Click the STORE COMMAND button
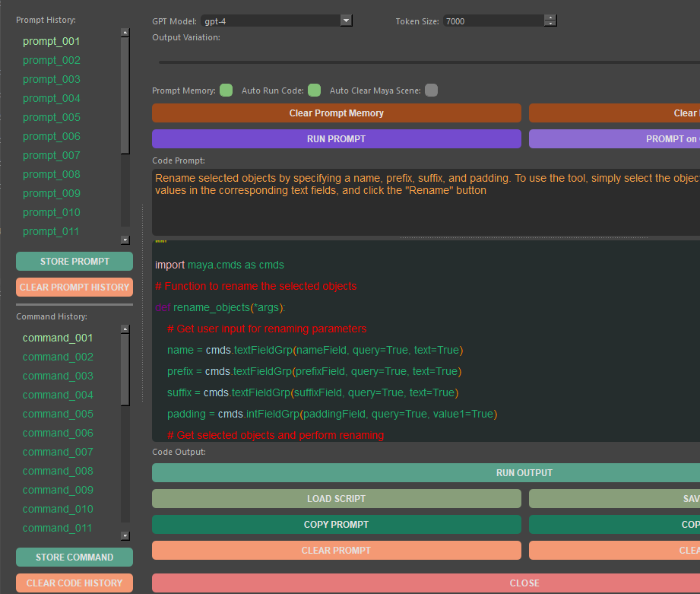 (x=74, y=557)
